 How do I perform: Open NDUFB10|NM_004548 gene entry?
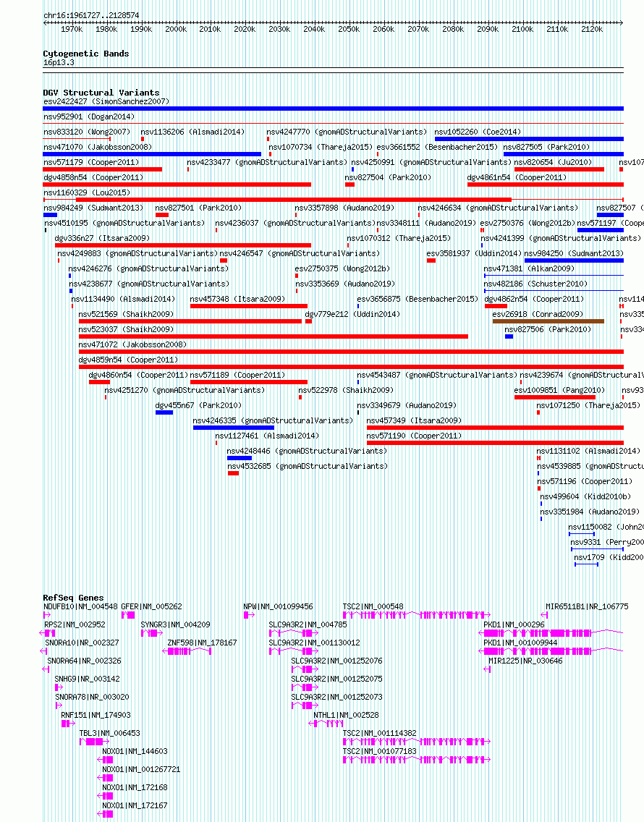[81, 607]
